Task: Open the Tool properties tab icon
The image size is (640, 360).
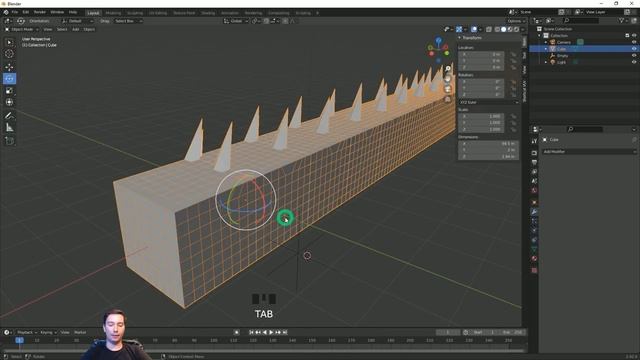Action: 534,141
